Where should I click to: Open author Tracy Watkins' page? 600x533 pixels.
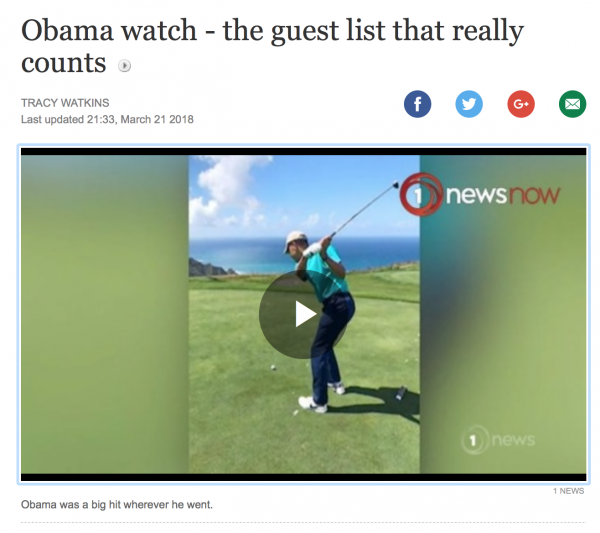[65, 103]
